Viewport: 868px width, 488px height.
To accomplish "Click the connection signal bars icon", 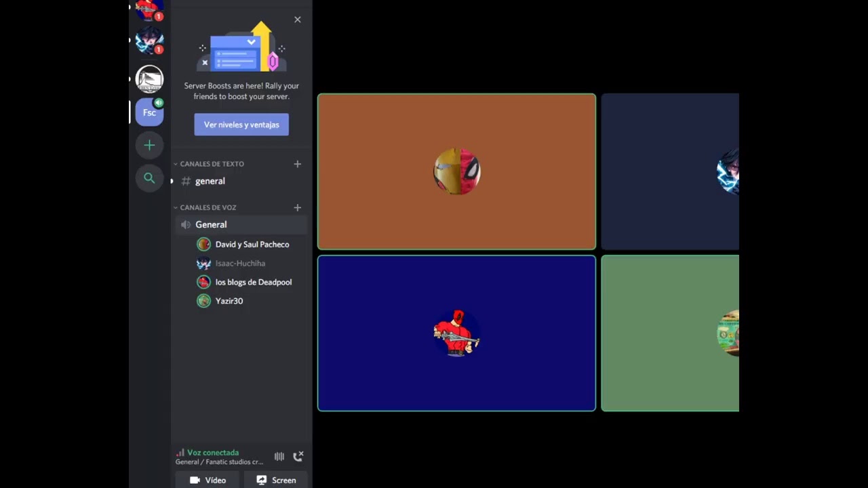I will pyautogui.click(x=180, y=453).
